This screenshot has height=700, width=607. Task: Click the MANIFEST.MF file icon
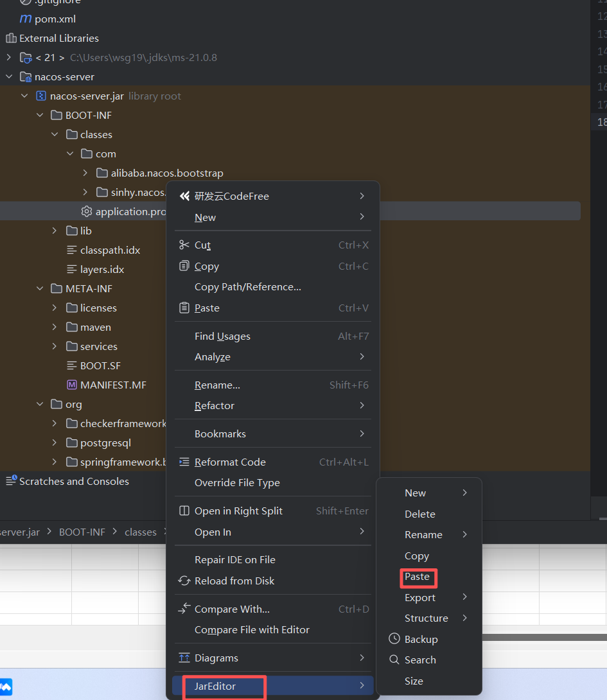pos(72,385)
